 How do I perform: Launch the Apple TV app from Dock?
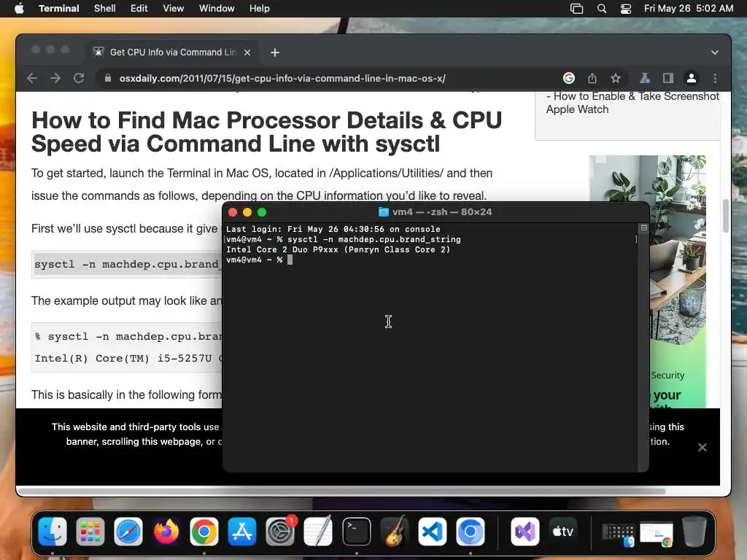(562, 532)
